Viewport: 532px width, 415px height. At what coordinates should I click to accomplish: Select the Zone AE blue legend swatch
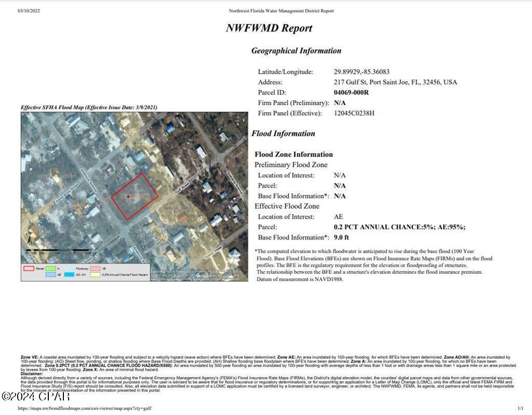(50, 274)
